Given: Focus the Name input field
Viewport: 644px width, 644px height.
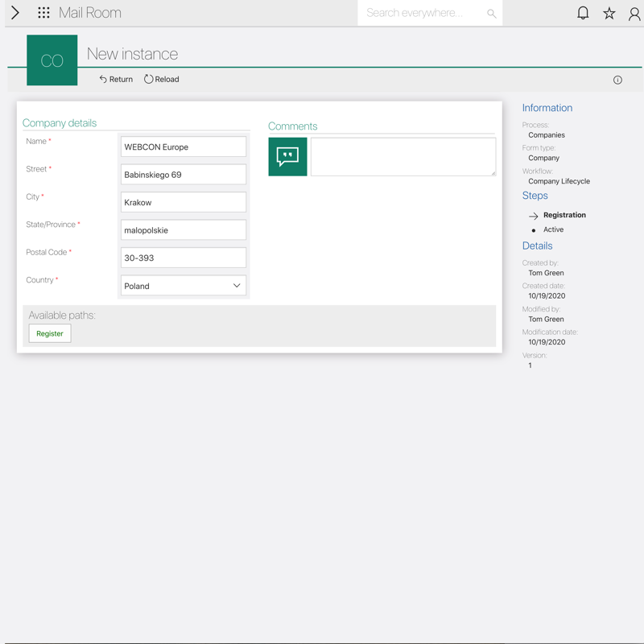Looking at the screenshot, I should point(184,147).
